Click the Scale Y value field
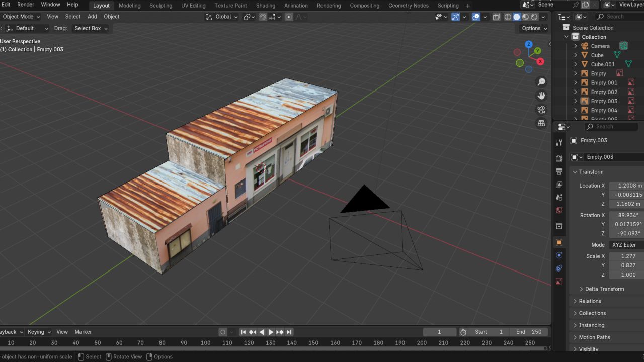The height and width of the screenshot is (362, 644). (x=626, y=265)
